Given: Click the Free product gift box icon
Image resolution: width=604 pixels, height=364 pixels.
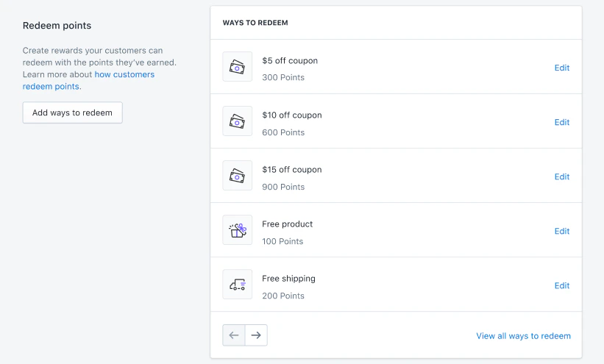Looking at the screenshot, I should click(x=237, y=230).
